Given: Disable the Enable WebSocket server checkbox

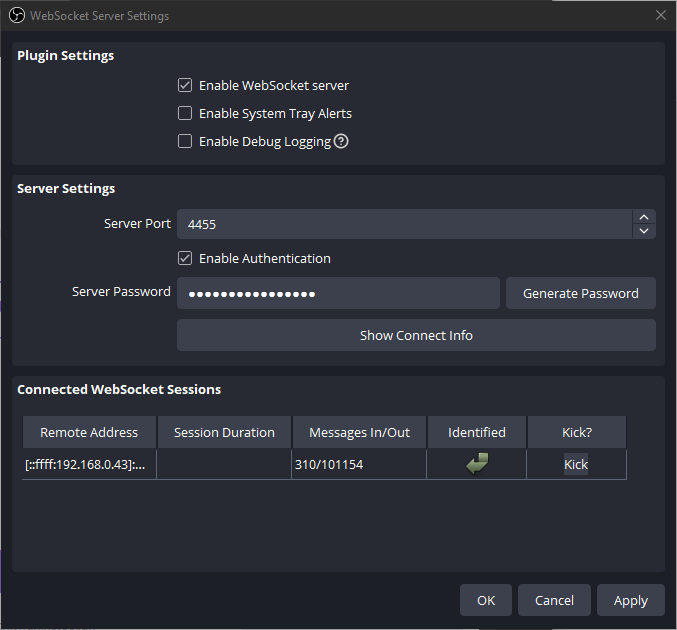Looking at the screenshot, I should 185,86.
